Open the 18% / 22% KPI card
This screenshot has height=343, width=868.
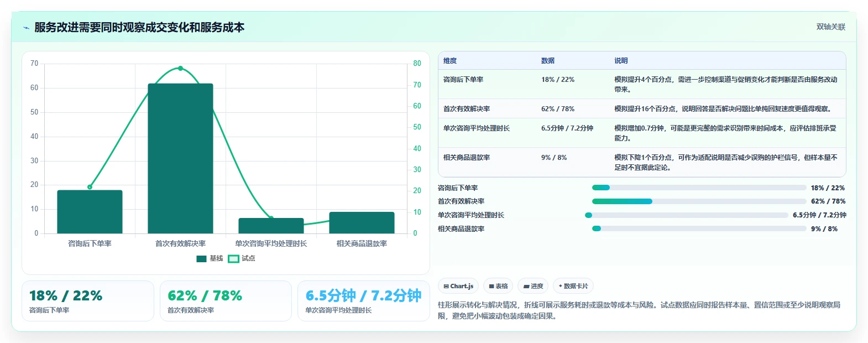click(x=88, y=301)
